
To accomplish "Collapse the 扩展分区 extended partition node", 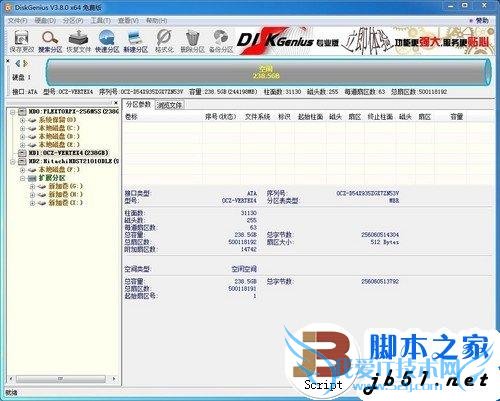I will coord(22,178).
